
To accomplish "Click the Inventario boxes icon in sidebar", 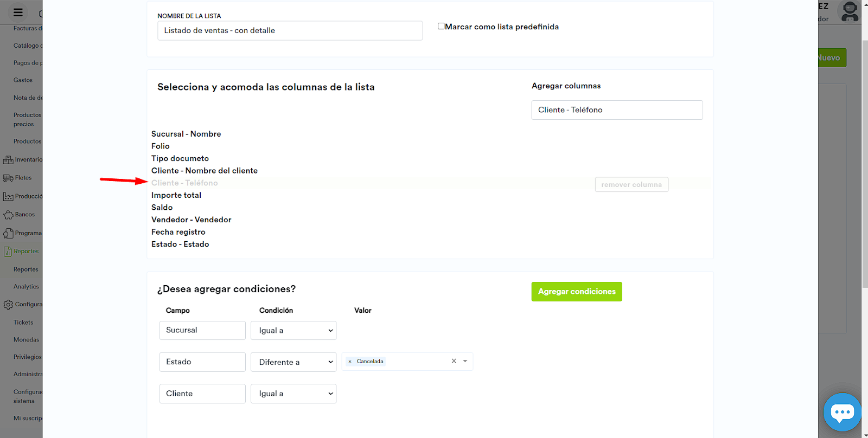I will click(8, 160).
